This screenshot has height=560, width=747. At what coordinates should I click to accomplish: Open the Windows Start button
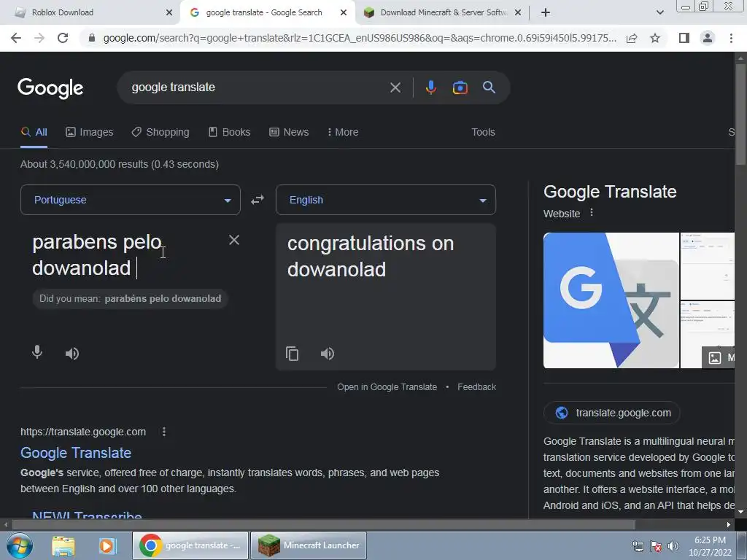pyautogui.click(x=19, y=545)
